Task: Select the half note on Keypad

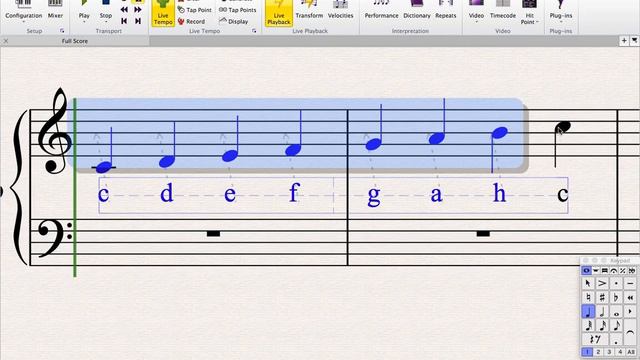Action: (602, 311)
